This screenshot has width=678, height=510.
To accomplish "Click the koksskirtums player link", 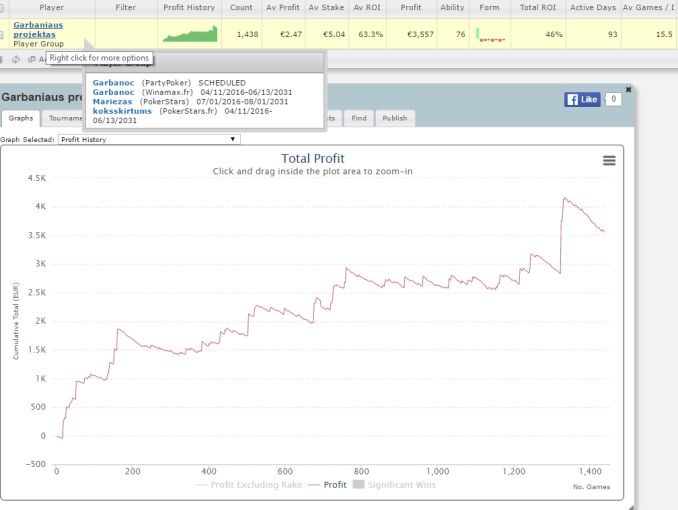I will click(x=123, y=110).
